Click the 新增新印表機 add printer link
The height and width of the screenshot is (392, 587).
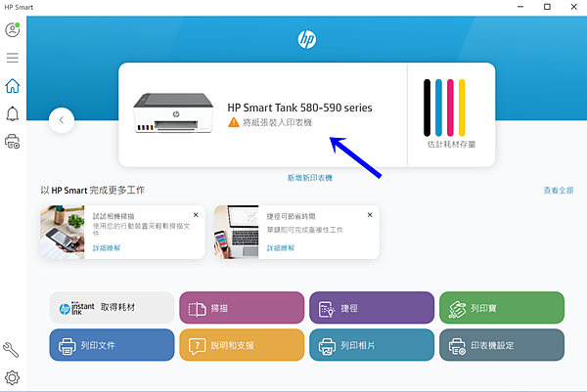tap(310, 178)
